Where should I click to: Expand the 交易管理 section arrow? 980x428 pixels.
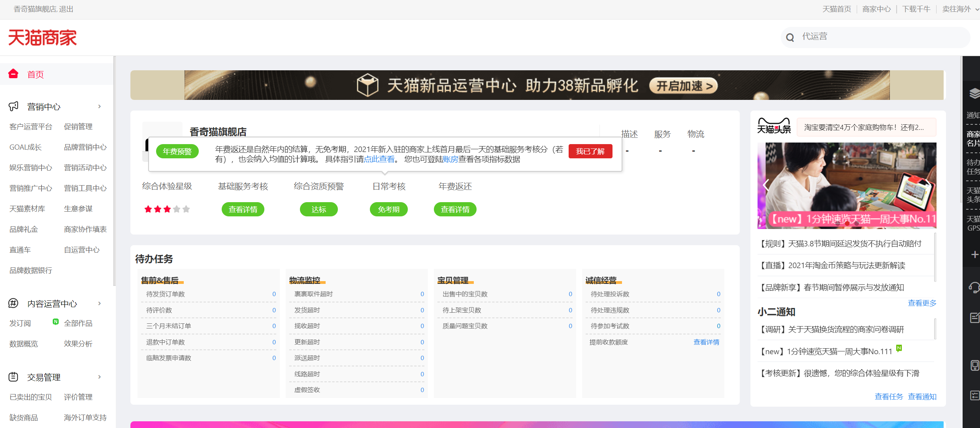(100, 377)
